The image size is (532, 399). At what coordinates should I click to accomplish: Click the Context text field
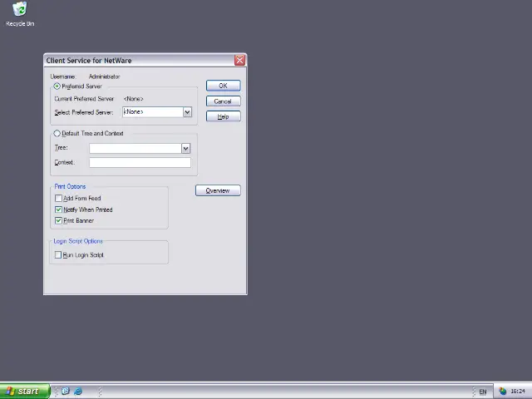pos(140,163)
